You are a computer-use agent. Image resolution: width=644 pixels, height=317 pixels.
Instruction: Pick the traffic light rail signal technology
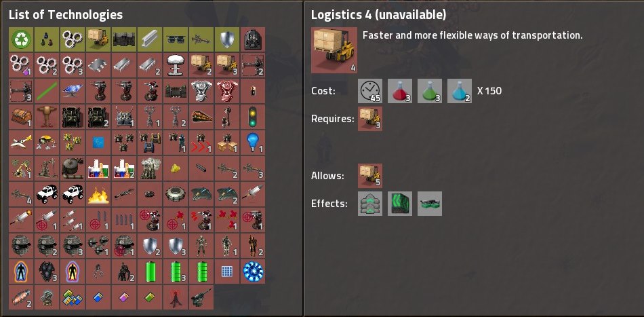pos(253,117)
